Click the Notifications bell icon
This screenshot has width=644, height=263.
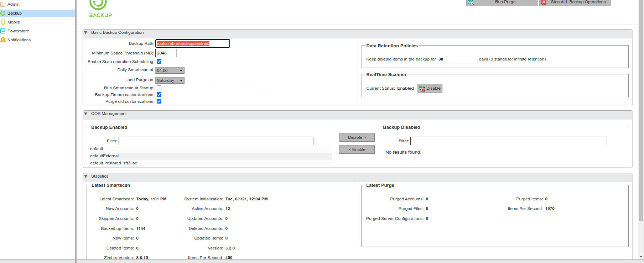[3, 40]
